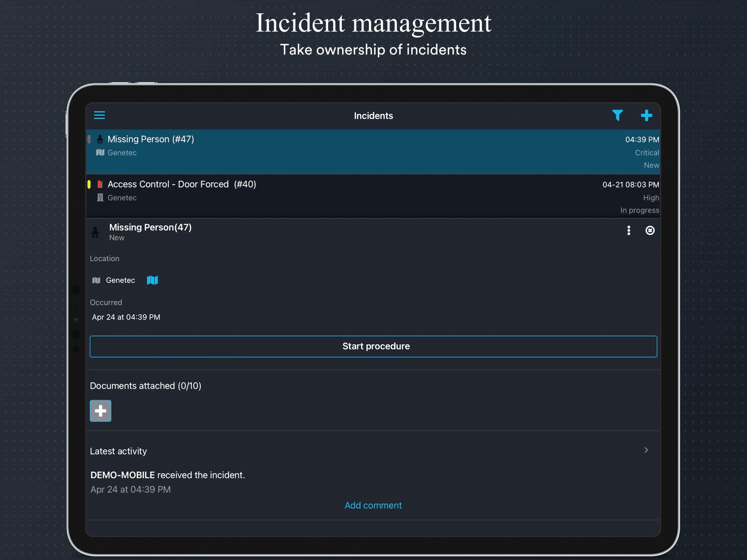Click the 04-21 08:03 PM timestamp
This screenshot has height=560, width=747.
click(631, 185)
